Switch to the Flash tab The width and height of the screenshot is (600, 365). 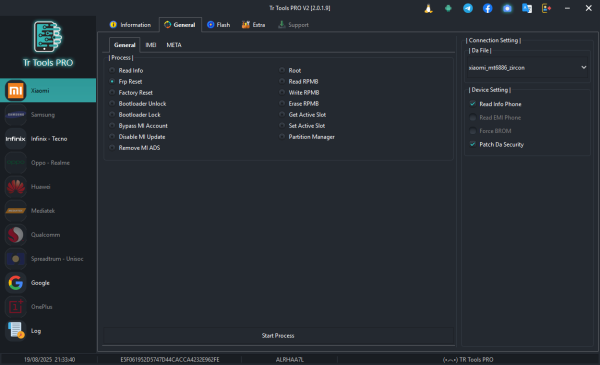(x=219, y=25)
